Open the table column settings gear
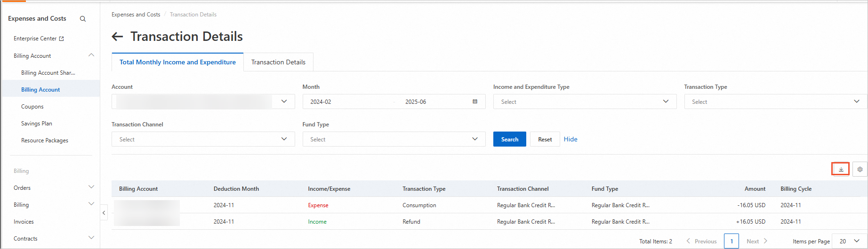Screen dimensions: 868x249 pyautogui.click(x=860, y=169)
